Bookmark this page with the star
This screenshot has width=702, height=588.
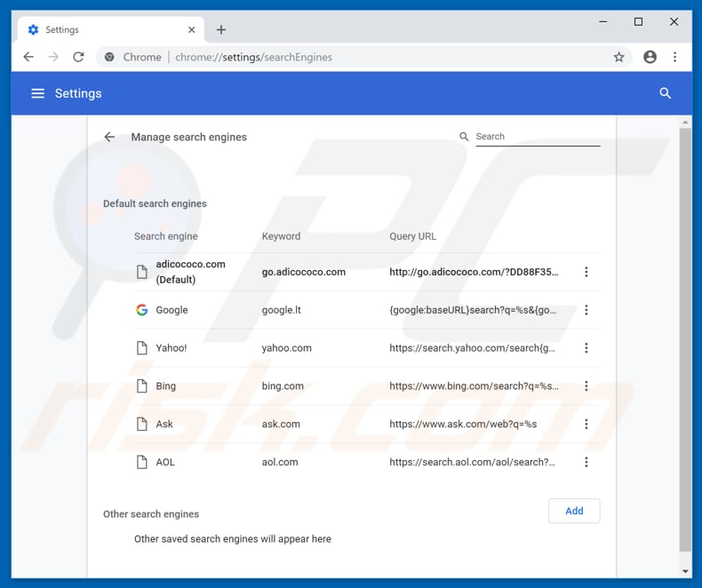coord(619,57)
